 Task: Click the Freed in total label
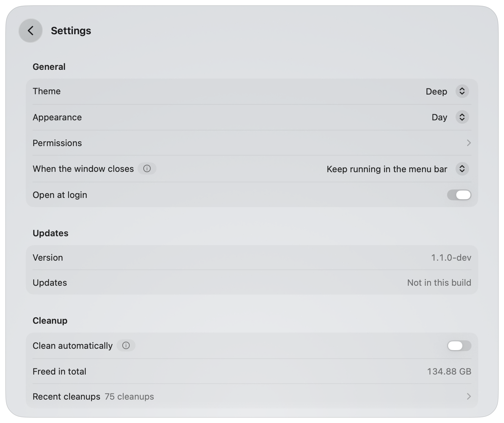point(59,371)
